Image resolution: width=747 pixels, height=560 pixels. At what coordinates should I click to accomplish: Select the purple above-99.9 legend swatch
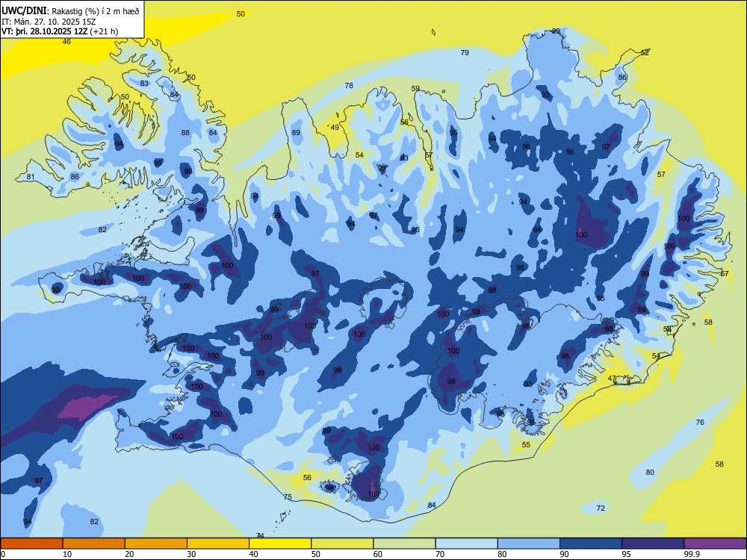715,544
